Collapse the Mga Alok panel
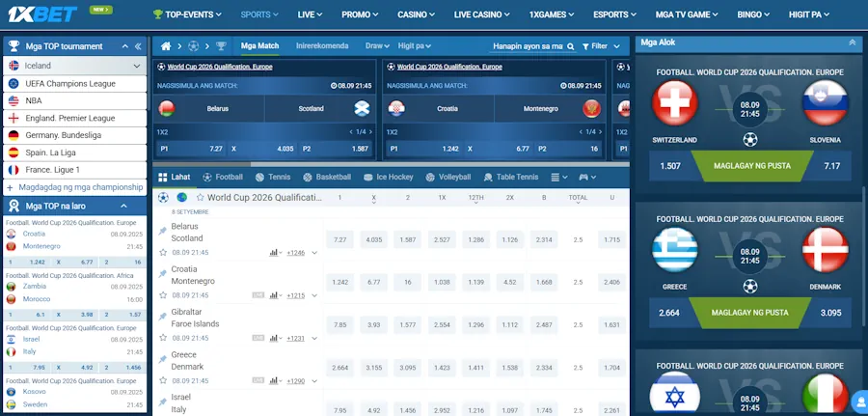 point(852,42)
